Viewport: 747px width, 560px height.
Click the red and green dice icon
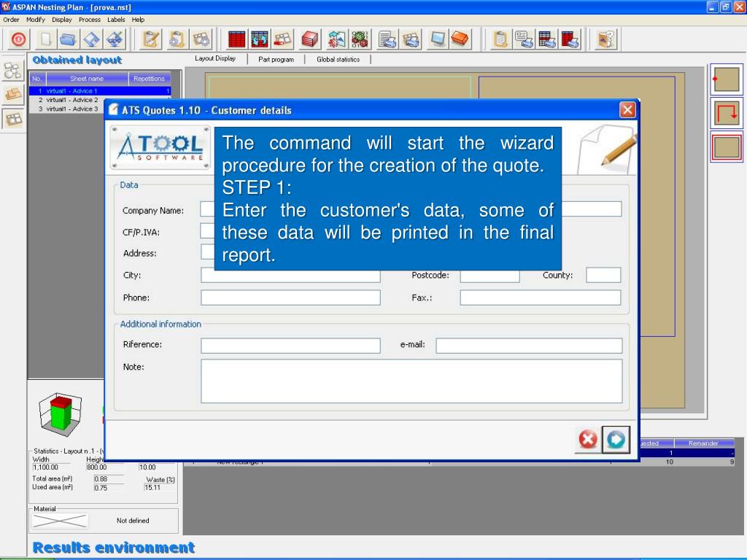360,39
